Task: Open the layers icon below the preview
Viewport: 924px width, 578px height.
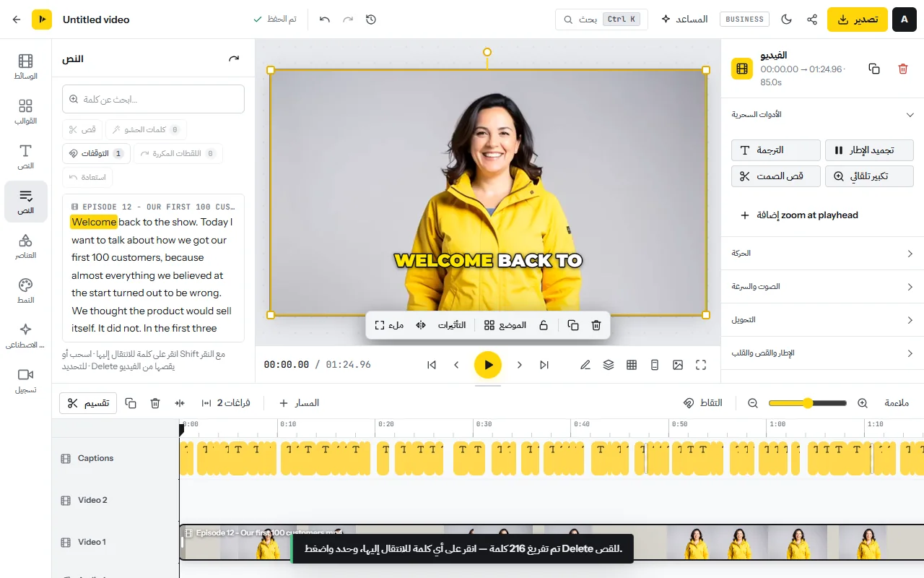Action: [609, 365]
